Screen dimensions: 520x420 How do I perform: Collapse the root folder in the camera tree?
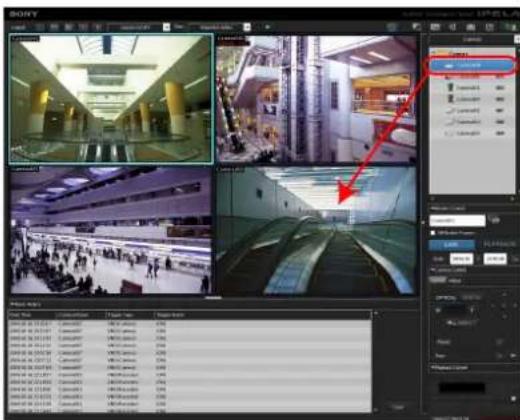pos(434,53)
